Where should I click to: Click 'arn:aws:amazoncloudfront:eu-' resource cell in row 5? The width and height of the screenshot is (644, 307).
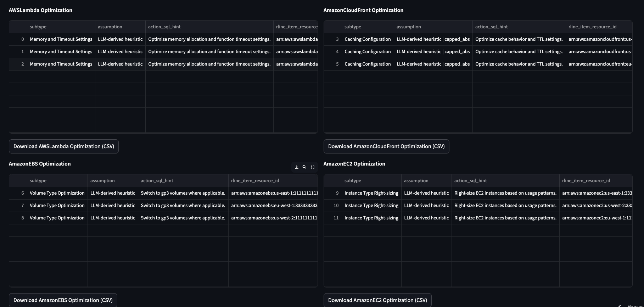[599, 64]
